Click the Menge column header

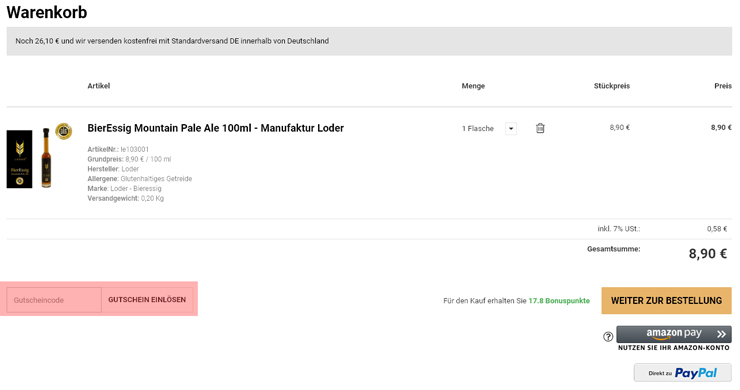473,86
